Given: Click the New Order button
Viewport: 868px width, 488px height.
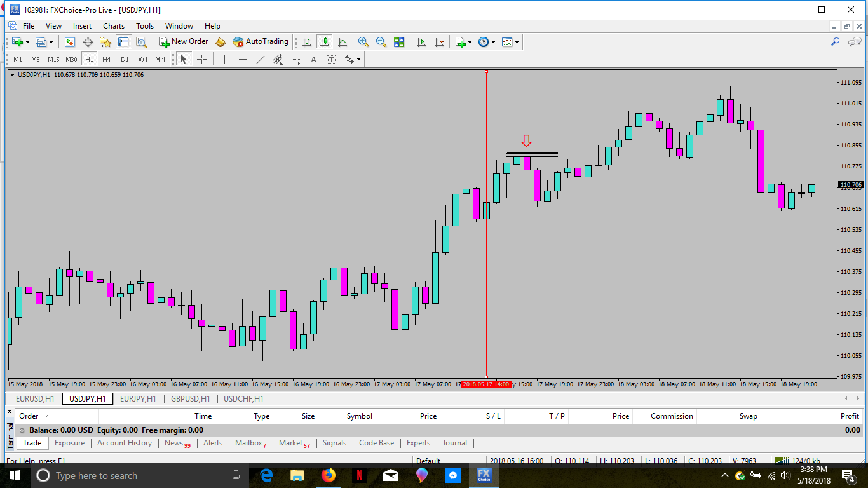Looking at the screenshot, I should [184, 42].
